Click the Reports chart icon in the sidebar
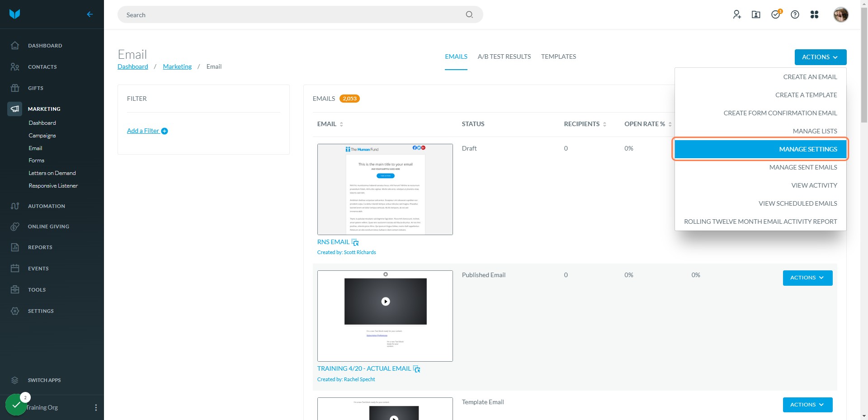868x420 pixels. 15,247
